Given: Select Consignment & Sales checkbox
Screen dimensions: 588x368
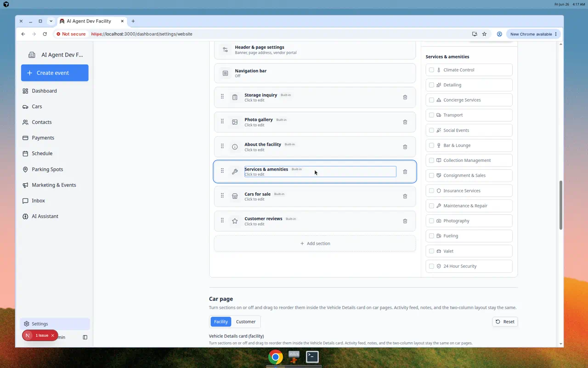Looking at the screenshot, I should pyautogui.click(x=431, y=175).
